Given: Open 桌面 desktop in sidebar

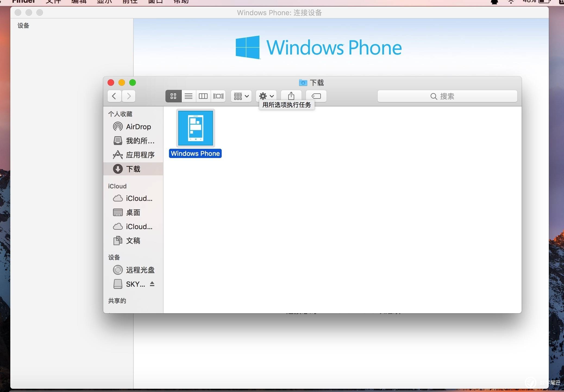Looking at the screenshot, I should tap(133, 212).
